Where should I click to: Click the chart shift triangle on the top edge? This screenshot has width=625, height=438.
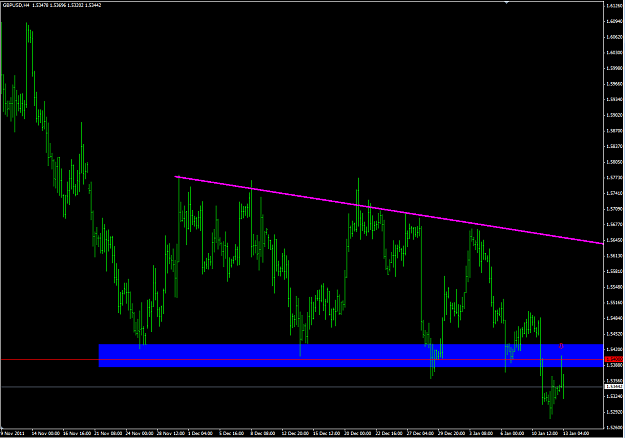point(507,2)
